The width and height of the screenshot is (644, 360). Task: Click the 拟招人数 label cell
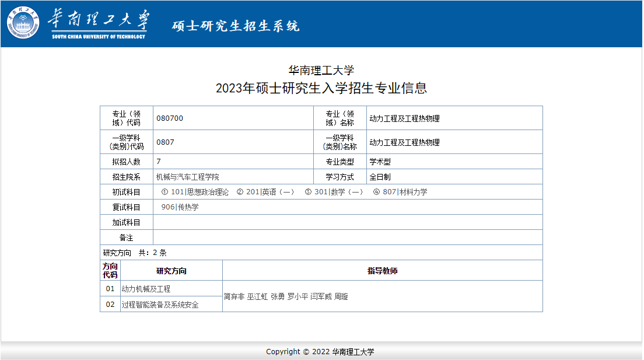click(127, 162)
